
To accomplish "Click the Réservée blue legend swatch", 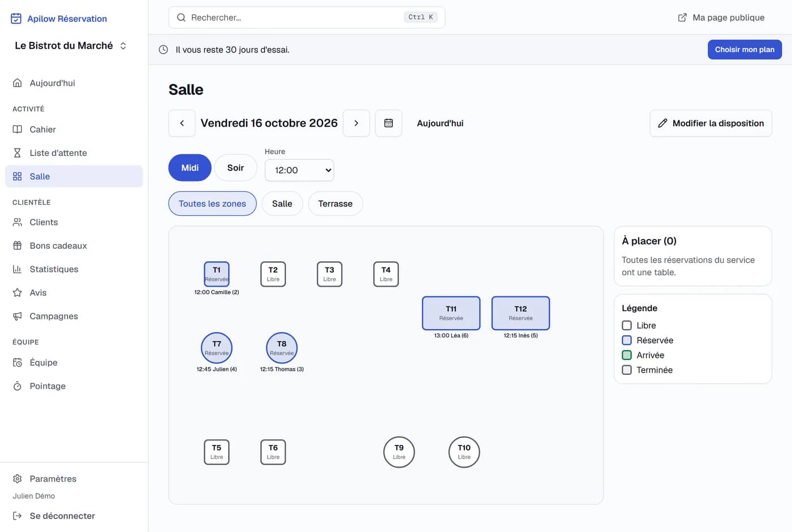I will [627, 340].
